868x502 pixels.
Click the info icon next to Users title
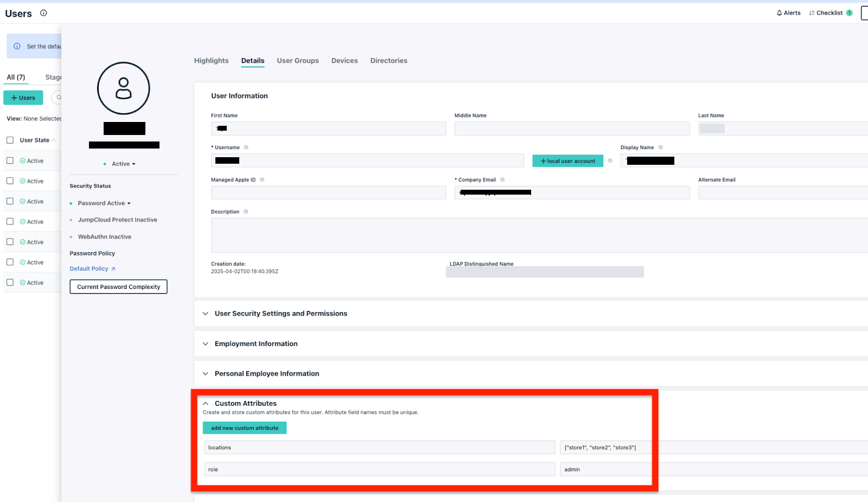click(x=43, y=13)
